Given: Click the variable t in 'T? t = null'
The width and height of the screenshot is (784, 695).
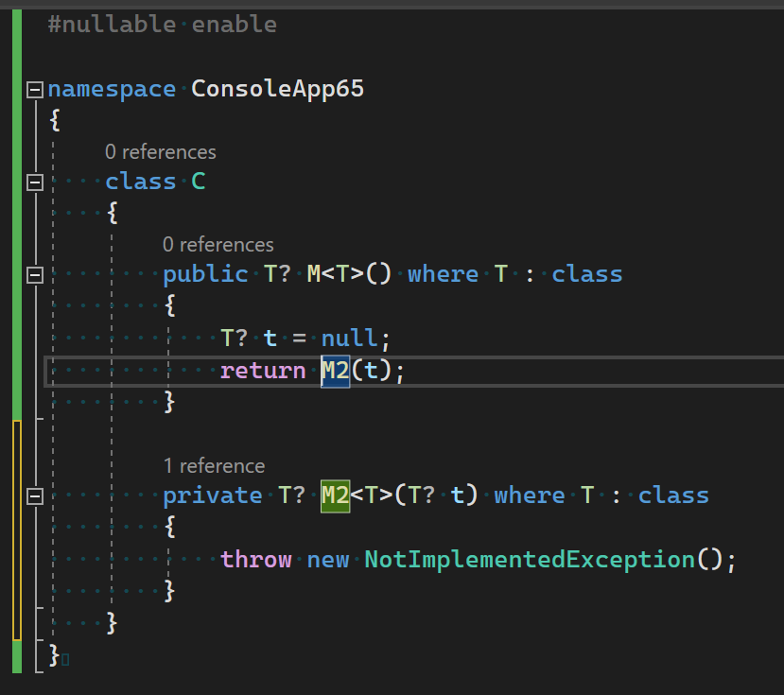Looking at the screenshot, I should coord(270,339).
